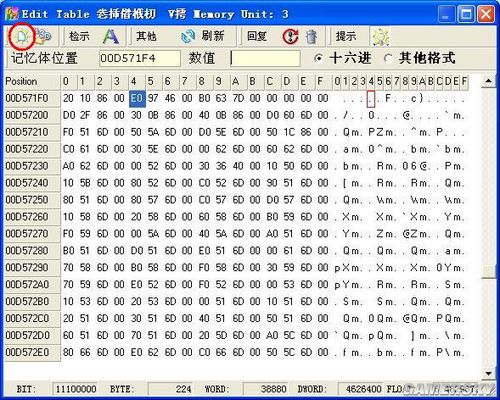500x400 pixels.
Task: Click the lightbulb hint icon
Action: [x=381, y=36]
